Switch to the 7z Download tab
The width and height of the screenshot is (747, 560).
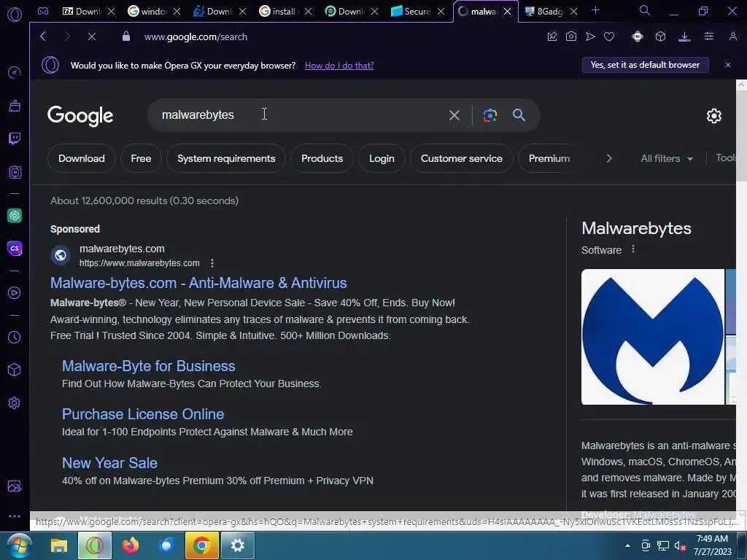82,11
